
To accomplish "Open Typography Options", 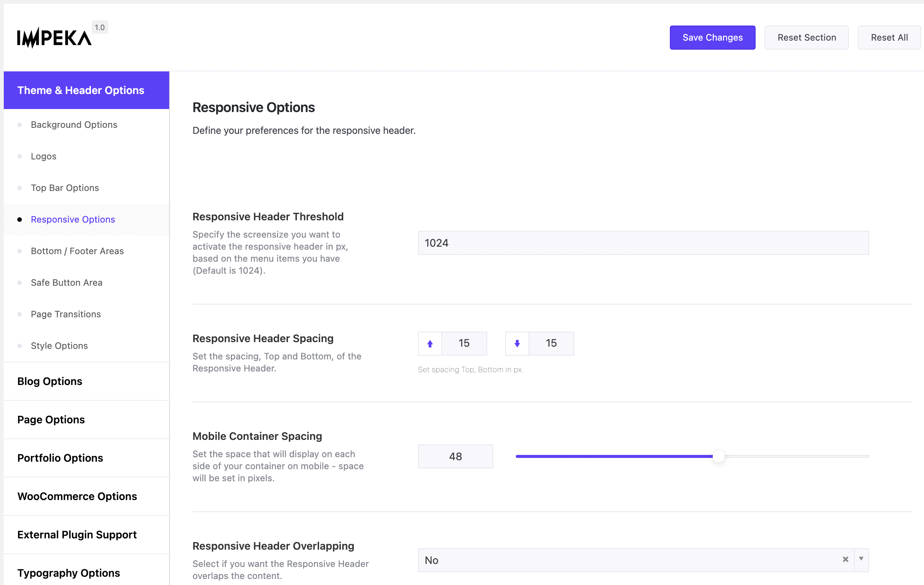I will pyautogui.click(x=69, y=573).
